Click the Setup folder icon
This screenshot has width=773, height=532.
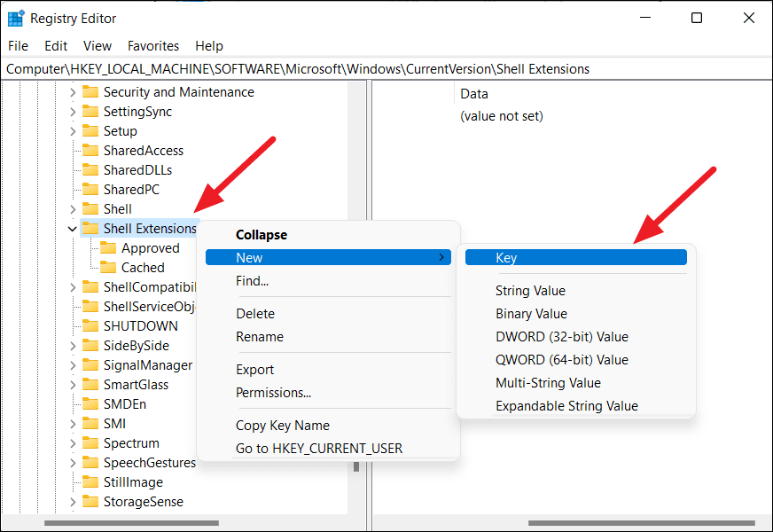coord(90,131)
